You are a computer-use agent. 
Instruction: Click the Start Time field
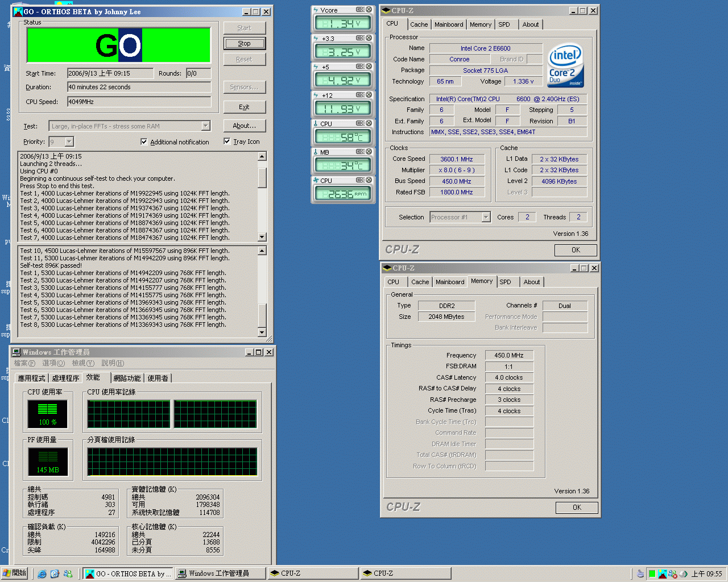(x=110, y=73)
